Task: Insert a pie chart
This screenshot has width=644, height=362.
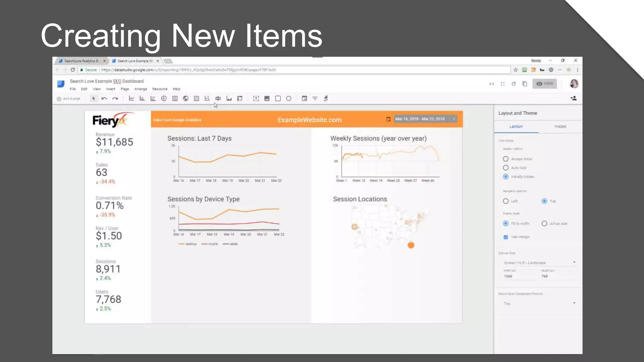Action: pyautogui.click(x=164, y=99)
